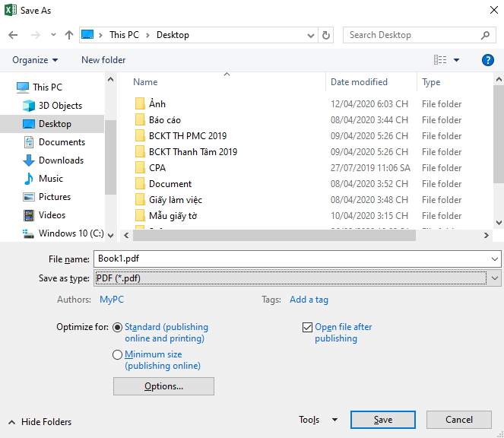
Task: Open the Help question mark icon
Action: coord(487,60)
